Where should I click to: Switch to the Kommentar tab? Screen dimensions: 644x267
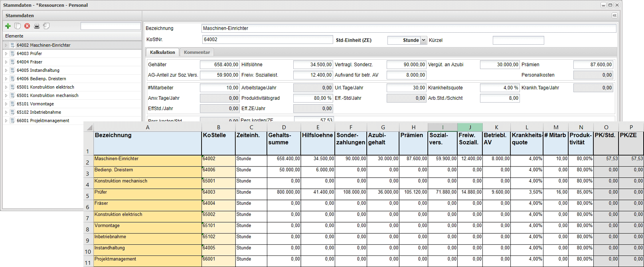tap(197, 52)
